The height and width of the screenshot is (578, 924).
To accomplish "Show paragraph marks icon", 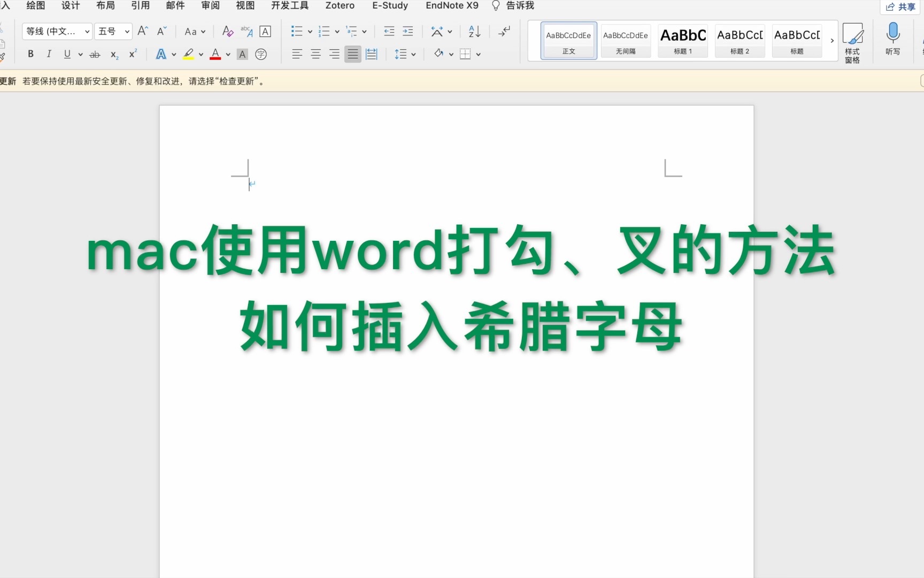I will click(x=504, y=31).
